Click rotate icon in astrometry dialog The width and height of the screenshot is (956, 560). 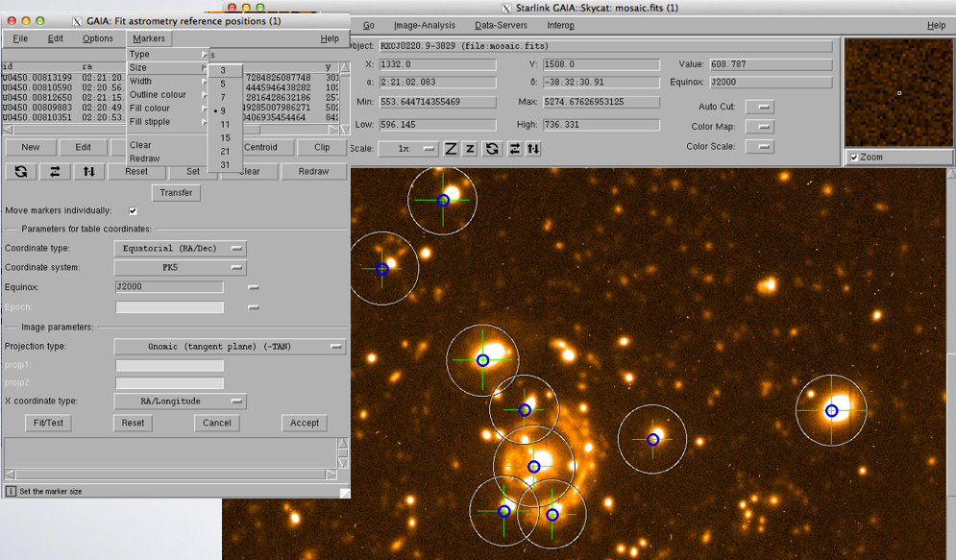[20, 171]
